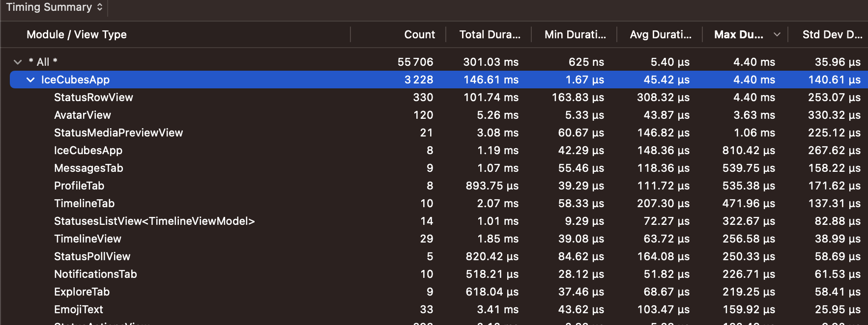Click the 518.21 µs NotificationsTab total duration

(492, 274)
